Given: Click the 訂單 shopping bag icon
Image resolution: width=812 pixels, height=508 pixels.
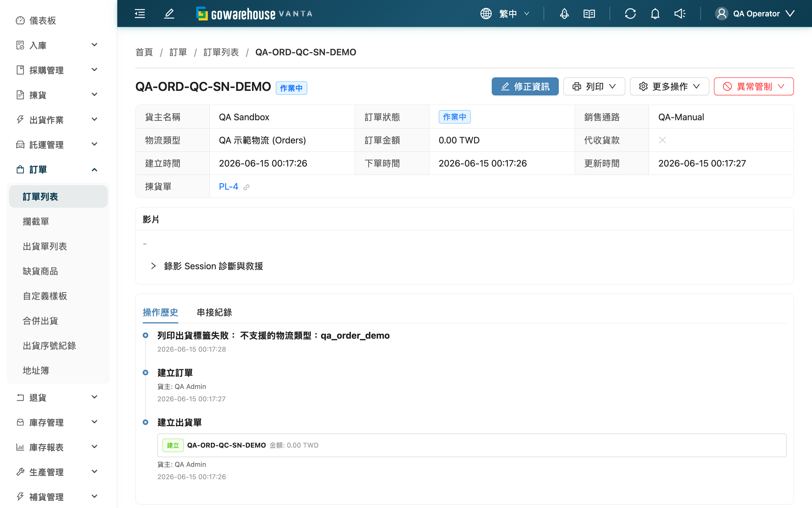Looking at the screenshot, I should 20,169.
